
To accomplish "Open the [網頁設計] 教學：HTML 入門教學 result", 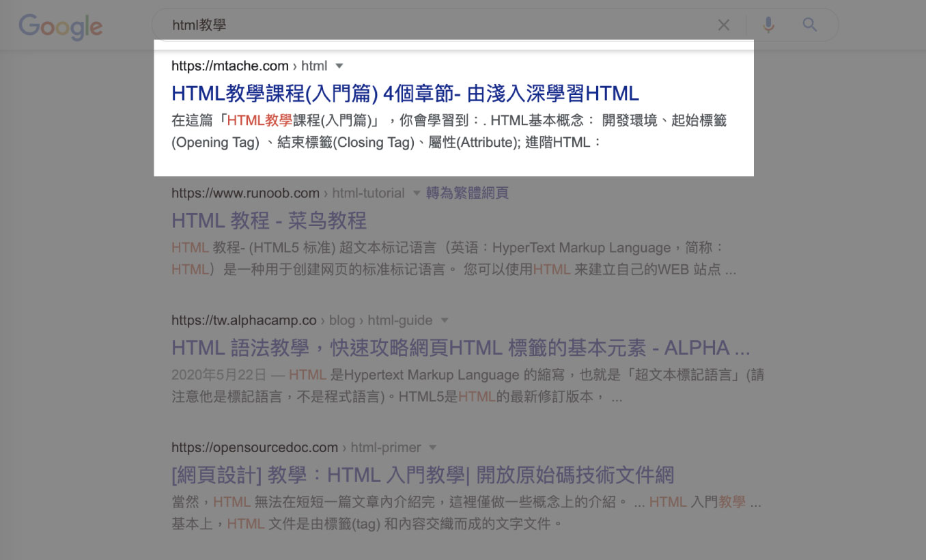I will click(x=422, y=475).
